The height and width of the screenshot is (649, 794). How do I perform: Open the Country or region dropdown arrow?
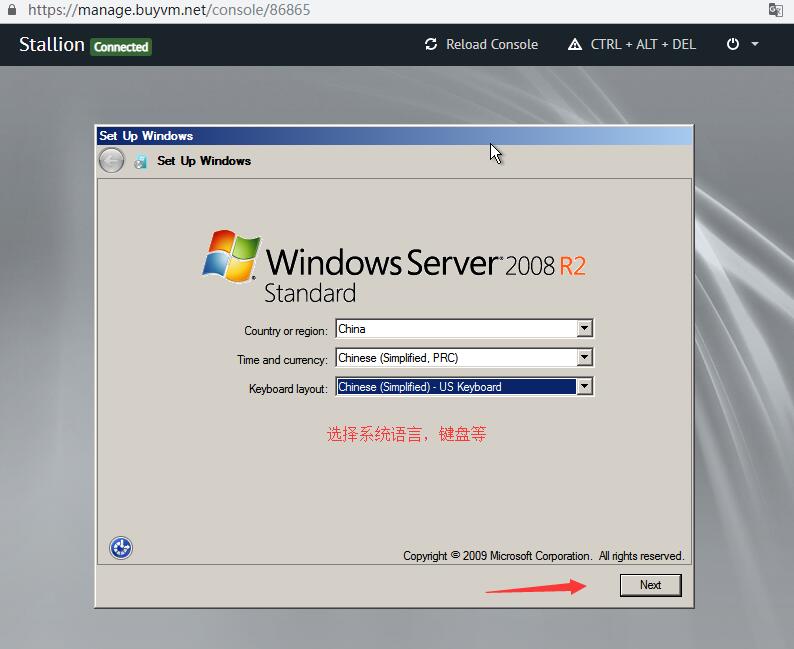pos(584,328)
